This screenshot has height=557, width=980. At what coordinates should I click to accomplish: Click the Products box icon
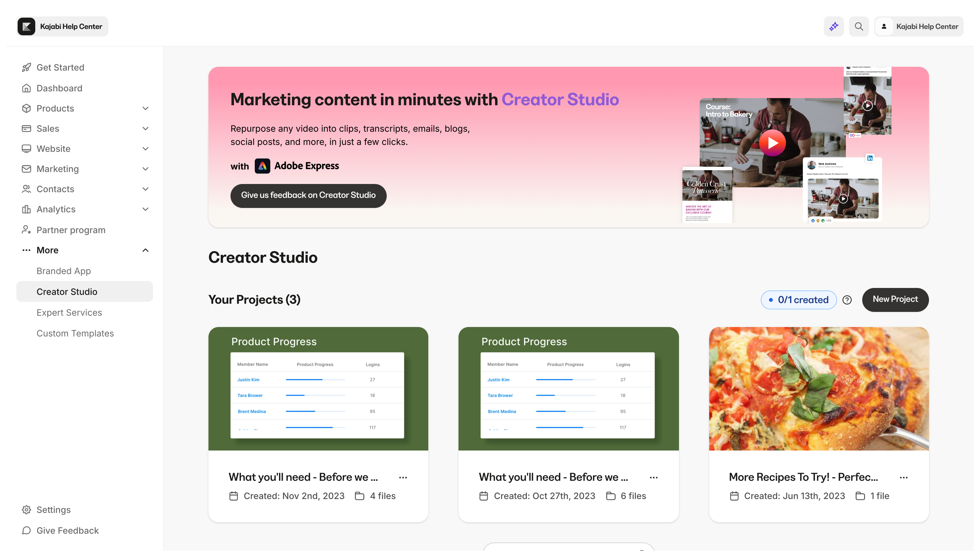click(26, 108)
